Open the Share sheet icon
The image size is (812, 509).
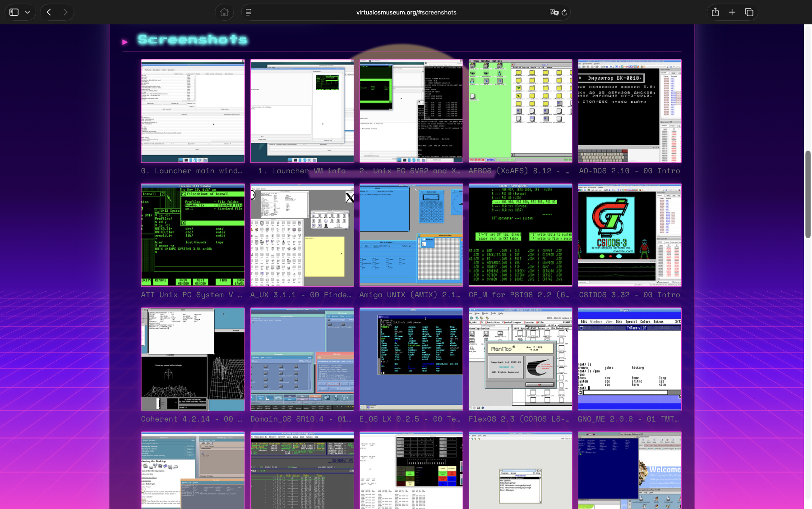tap(715, 12)
